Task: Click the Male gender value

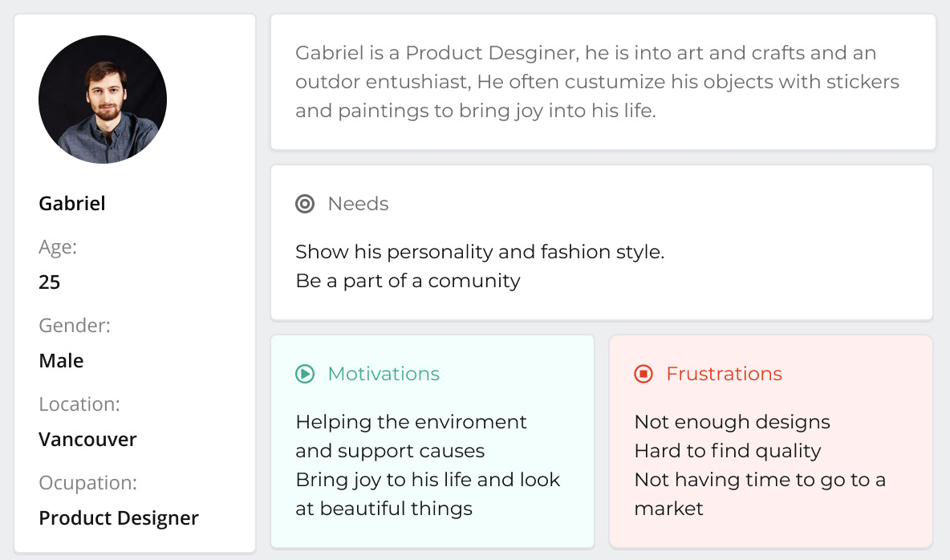Action: click(x=61, y=361)
